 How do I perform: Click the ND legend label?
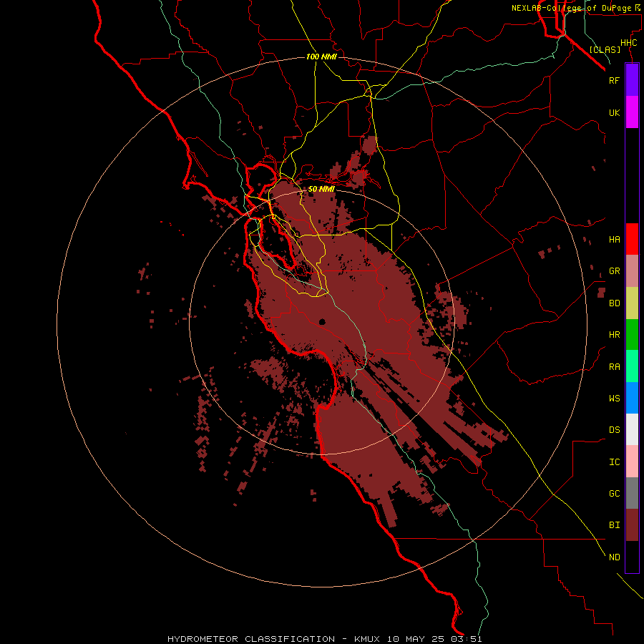point(614,557)
